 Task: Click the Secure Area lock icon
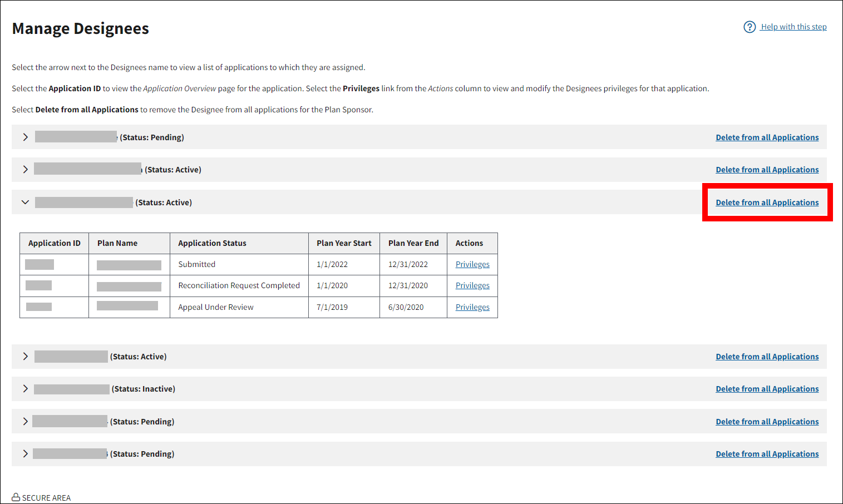coord(16,497)
